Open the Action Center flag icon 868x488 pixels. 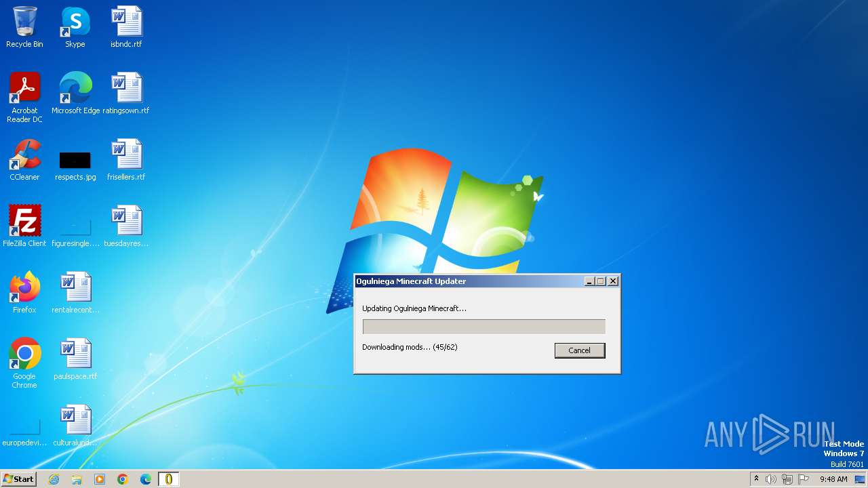[804, 479]
